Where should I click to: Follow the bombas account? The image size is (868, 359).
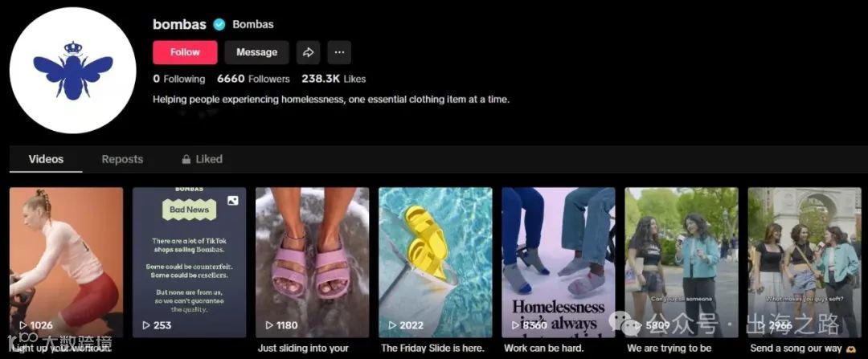pos(185,52)
